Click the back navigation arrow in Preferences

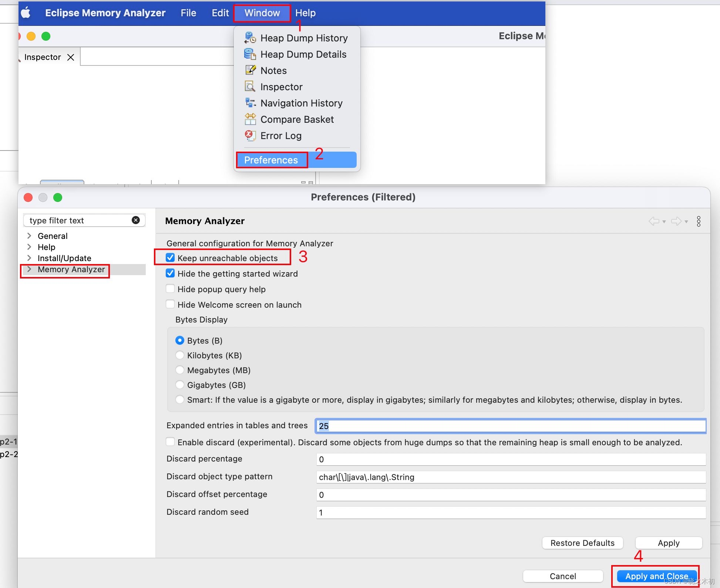(654, 221)
